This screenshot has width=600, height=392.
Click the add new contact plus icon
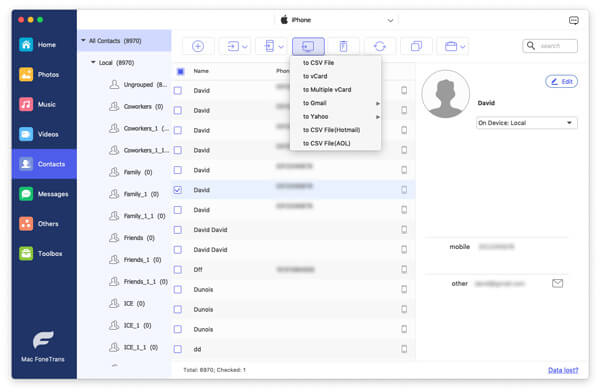[198, 46]
